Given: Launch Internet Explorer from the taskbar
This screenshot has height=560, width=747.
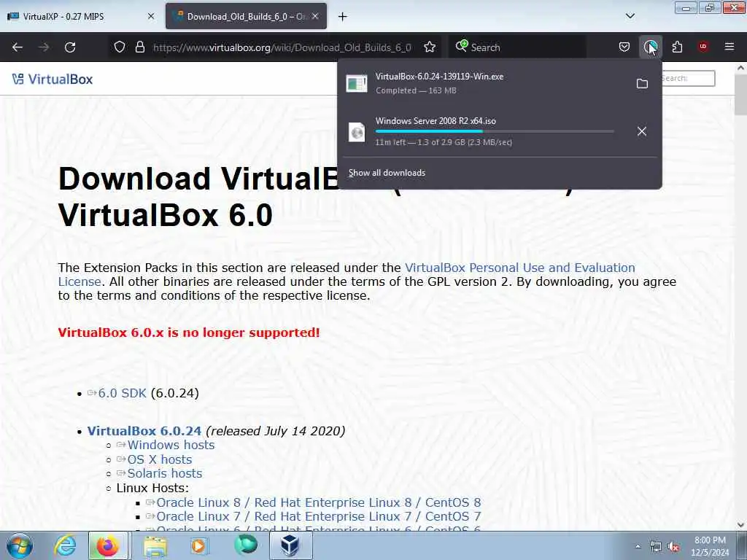Looking at the screenshot, I should point(65,545).
